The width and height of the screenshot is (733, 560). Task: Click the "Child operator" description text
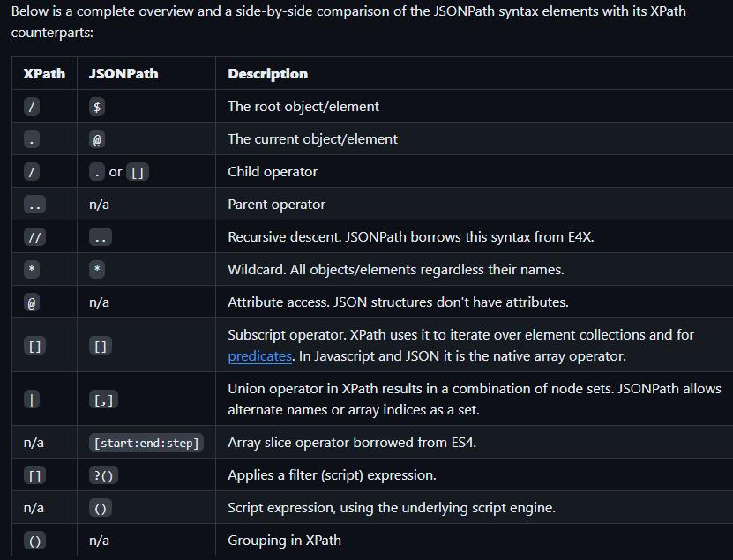[x=273, y=172]
